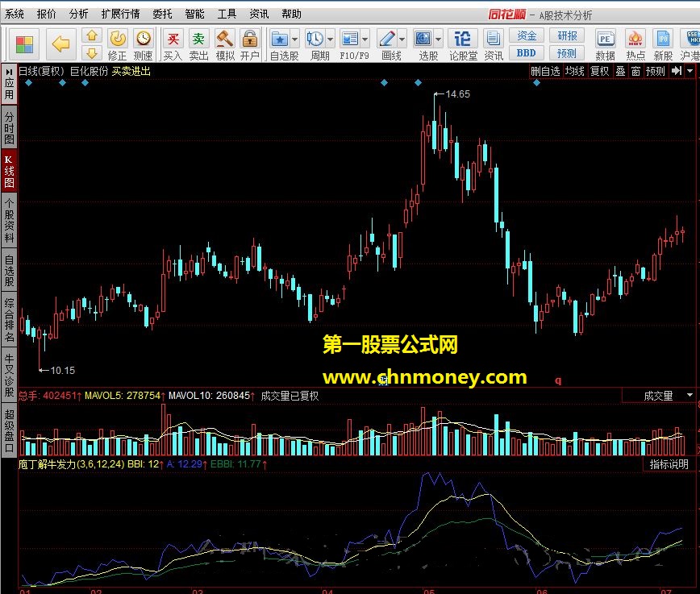This screenshot has height=594, width=700.
Task: Click 指标说明 indicator description
Action: point(669,464)
